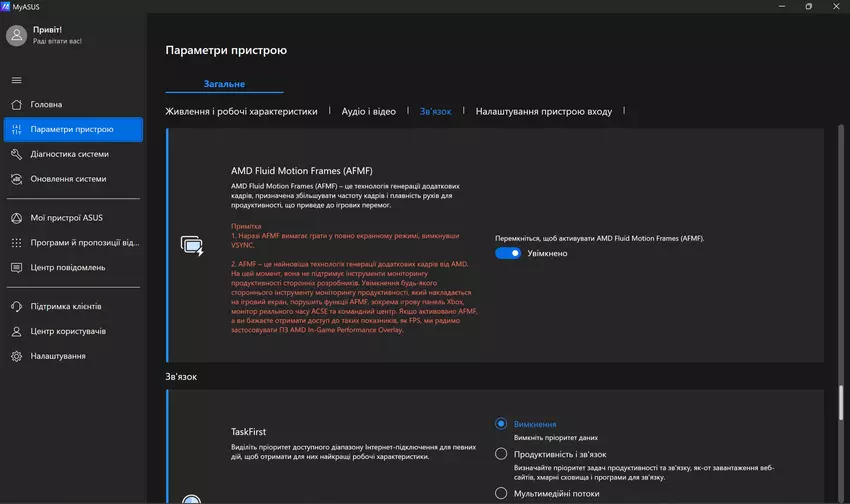The width and height of the screenshot is (850, 504).
Task: Click Підтримка клієнтів headset icon
Action: [17, 306]
